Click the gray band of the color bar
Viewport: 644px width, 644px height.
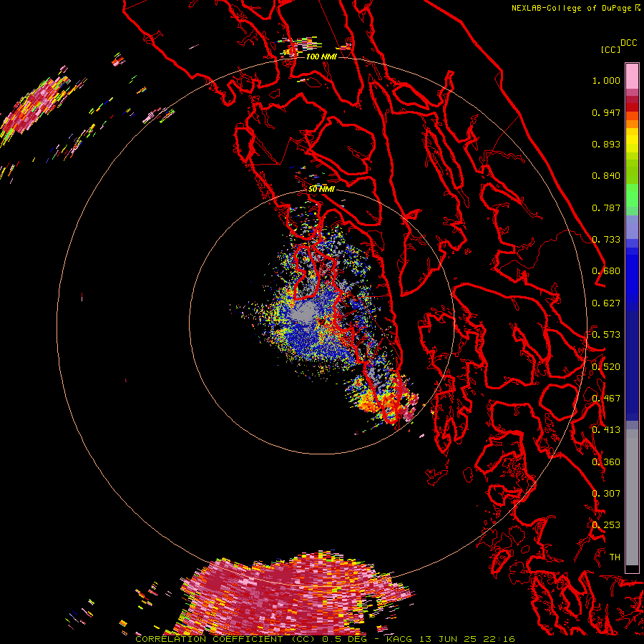(x=632, y=497)
